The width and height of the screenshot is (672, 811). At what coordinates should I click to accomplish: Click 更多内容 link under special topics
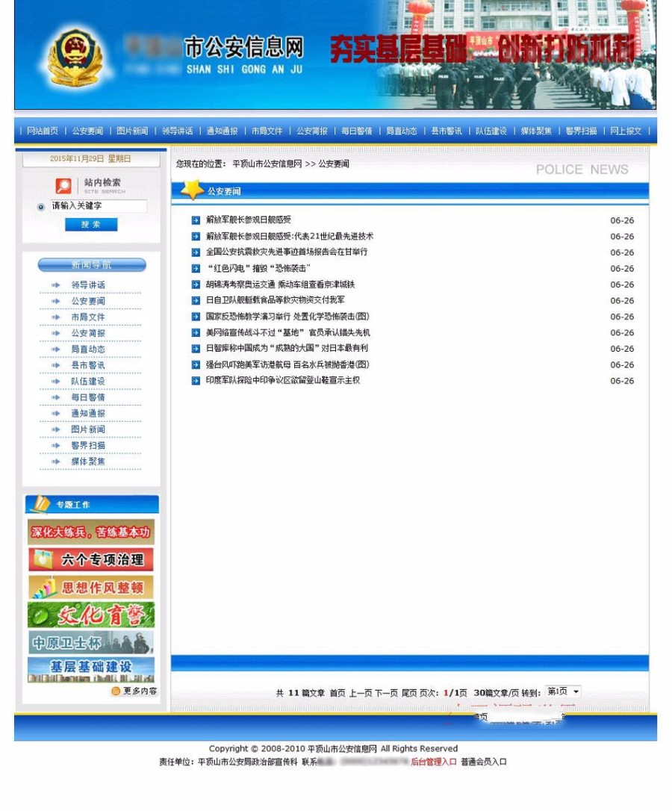point(140,691)
